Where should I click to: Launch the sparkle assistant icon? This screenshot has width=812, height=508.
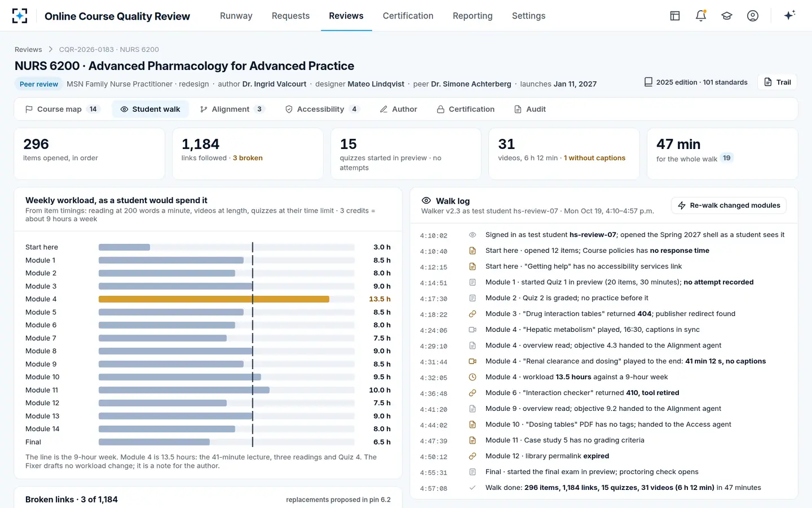point(789,15)
